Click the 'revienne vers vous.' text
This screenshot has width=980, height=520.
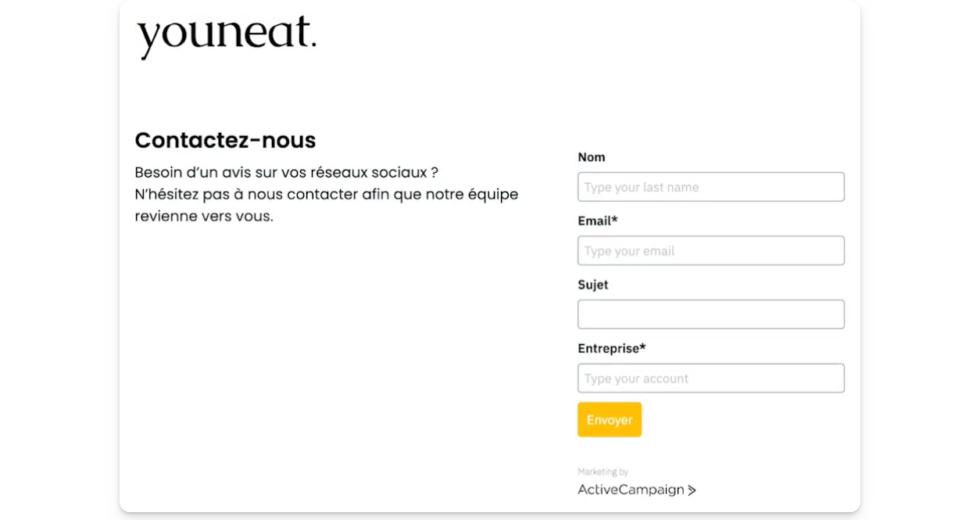pyautogui.click(x=204, y=217)
